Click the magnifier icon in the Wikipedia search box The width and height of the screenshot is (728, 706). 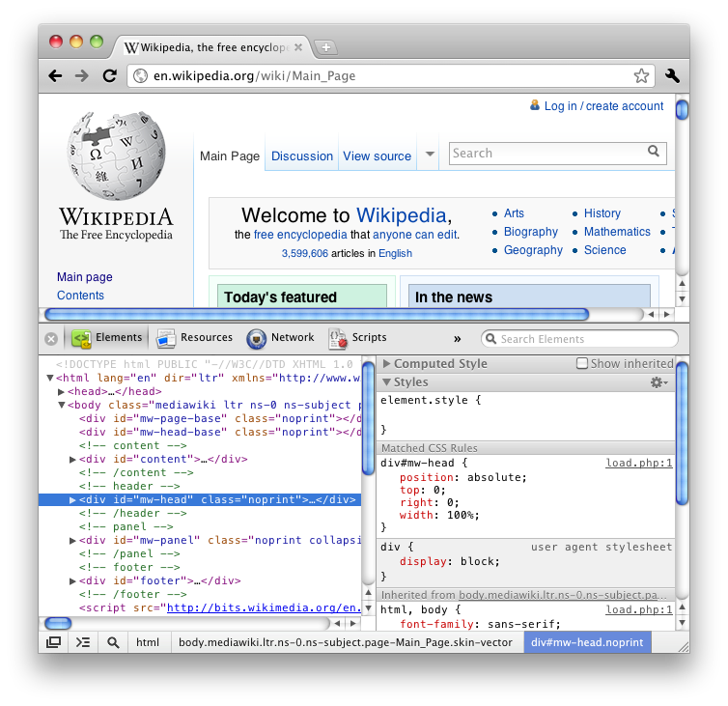tap(654, 151)
